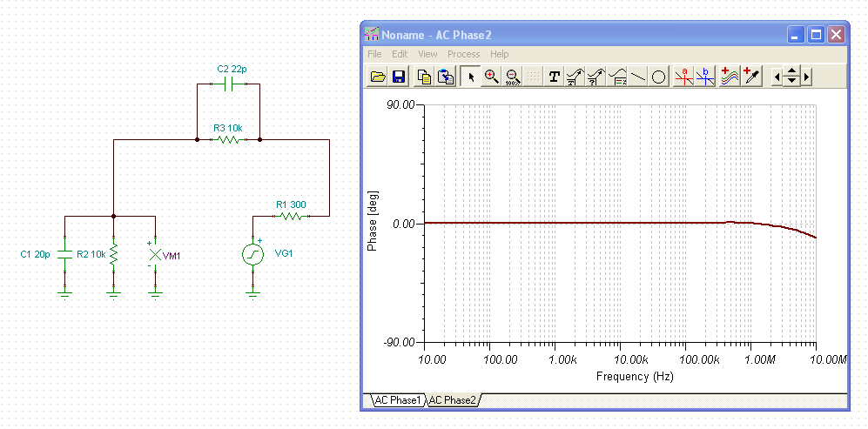
Task: Copy the diagram using the Copy icon
Action: pos(424,77)
